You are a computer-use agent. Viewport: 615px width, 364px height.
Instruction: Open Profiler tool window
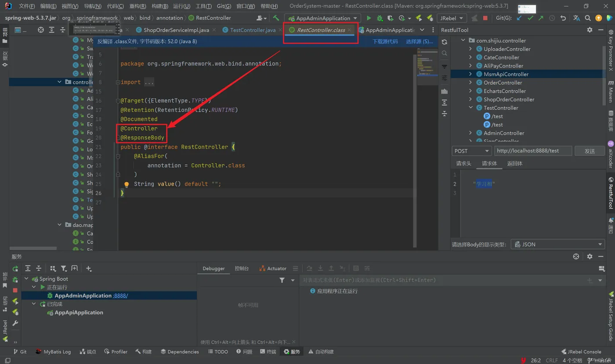coord(116,352)
